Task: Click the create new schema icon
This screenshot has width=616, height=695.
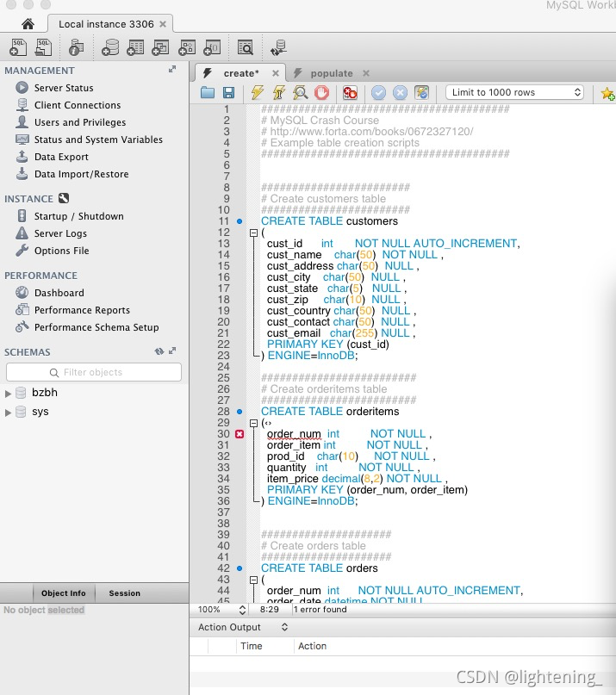Action: pos(110,47)
